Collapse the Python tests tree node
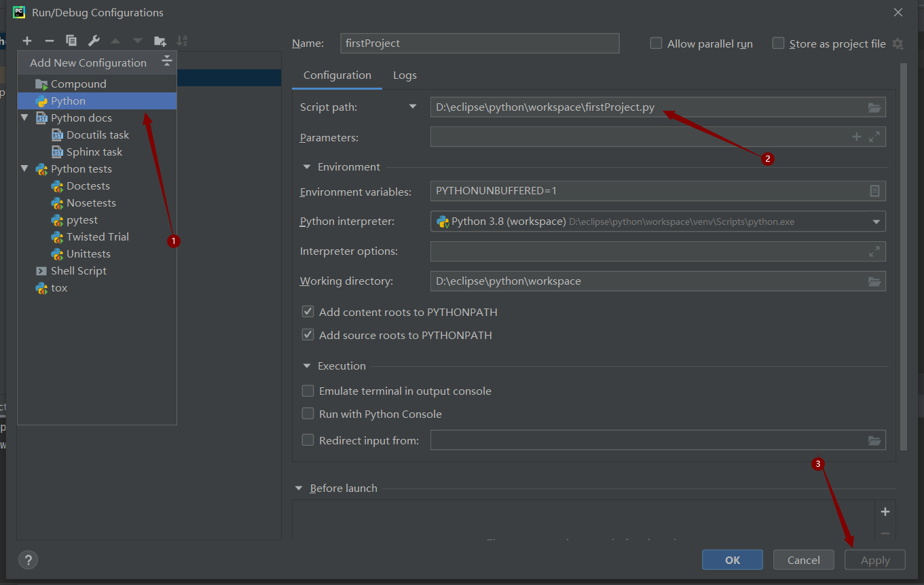Screen dimensions: 924x585 point(25,169)
